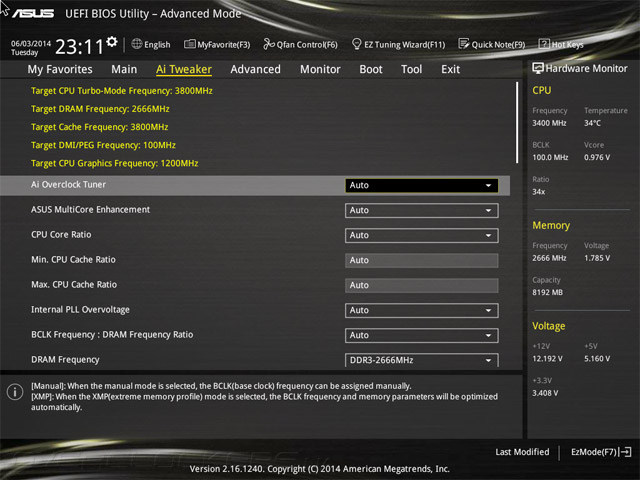The width and height of the screenshot is (640, 480).
Task: Open the Monitor tab
Action: [x=320, y=69]
